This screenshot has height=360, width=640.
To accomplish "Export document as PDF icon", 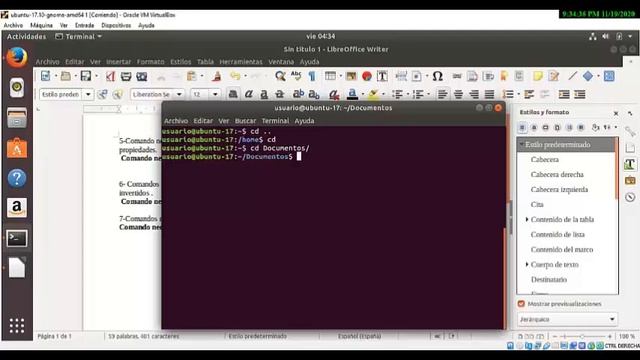I will 110,76.
